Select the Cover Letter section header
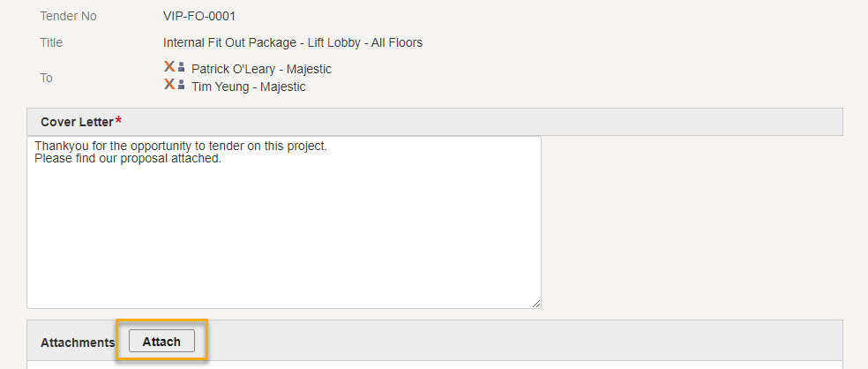Image resolution: width=868 pixels, height=369 pixels. click(435, 122)
